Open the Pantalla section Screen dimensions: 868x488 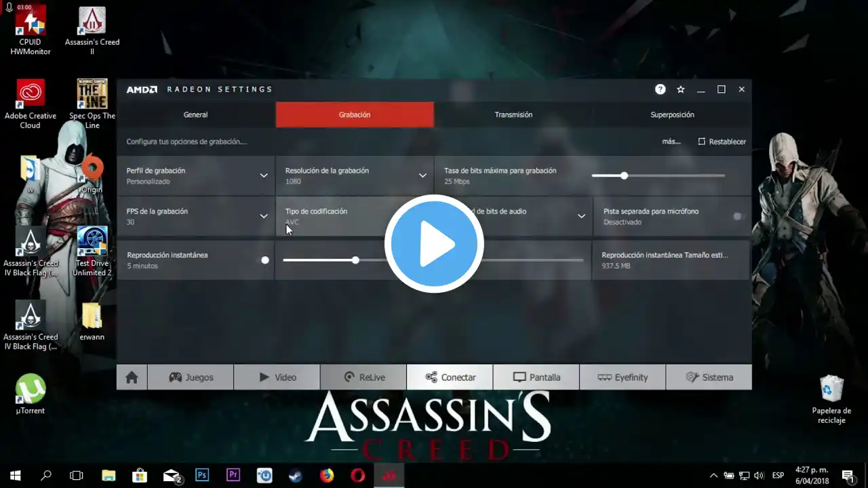(536, 378)
